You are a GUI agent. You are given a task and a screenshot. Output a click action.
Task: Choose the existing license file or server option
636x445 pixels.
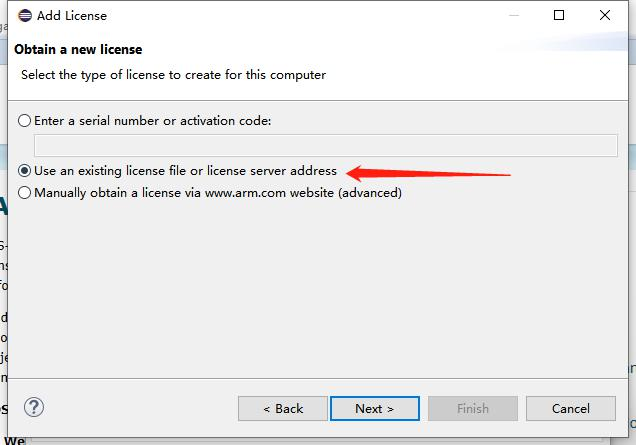click(25, 171)
